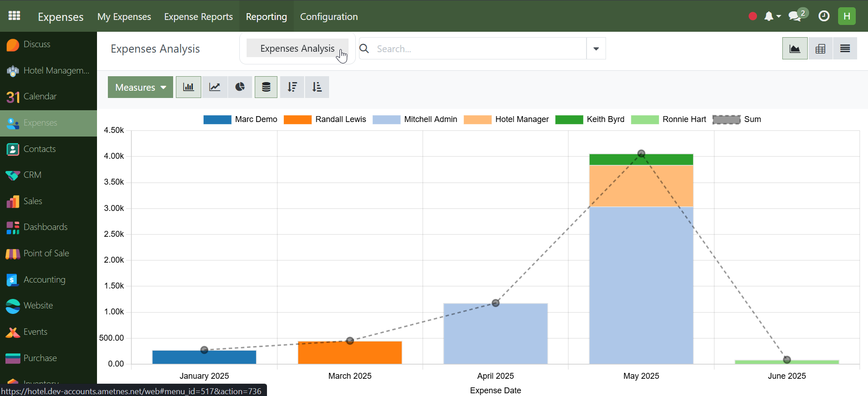The height and width of the screenshot is (396, 868).
Task: Switch to list view
Action: (x=844, y=49)
